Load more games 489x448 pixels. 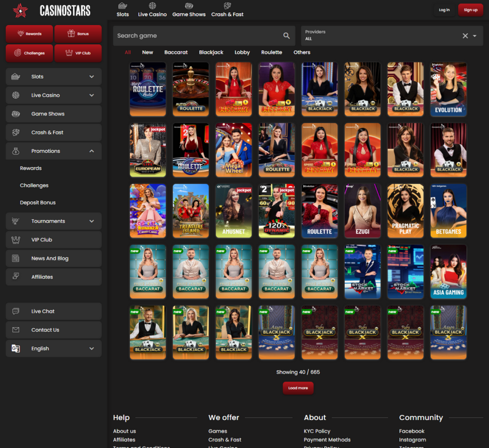298,388
